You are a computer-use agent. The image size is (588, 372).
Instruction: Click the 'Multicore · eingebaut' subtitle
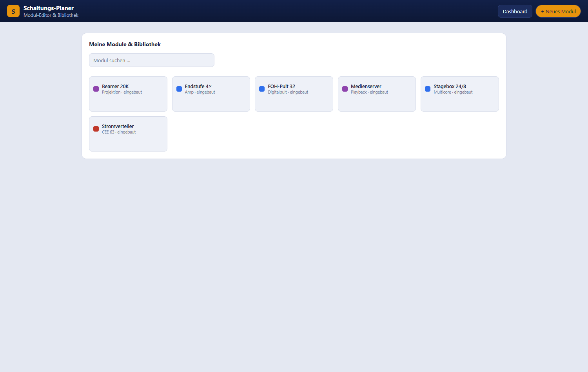pyautogui.click(x=453, y=92)
